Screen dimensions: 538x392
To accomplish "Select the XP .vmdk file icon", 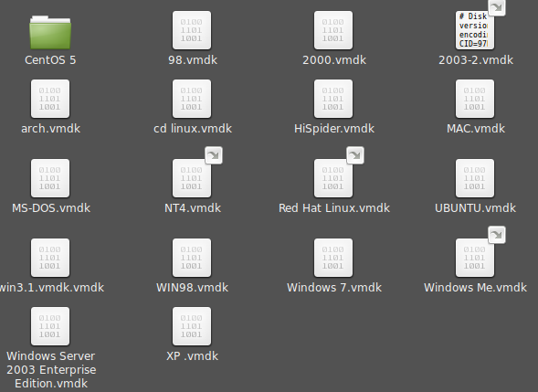I will 192,326.
